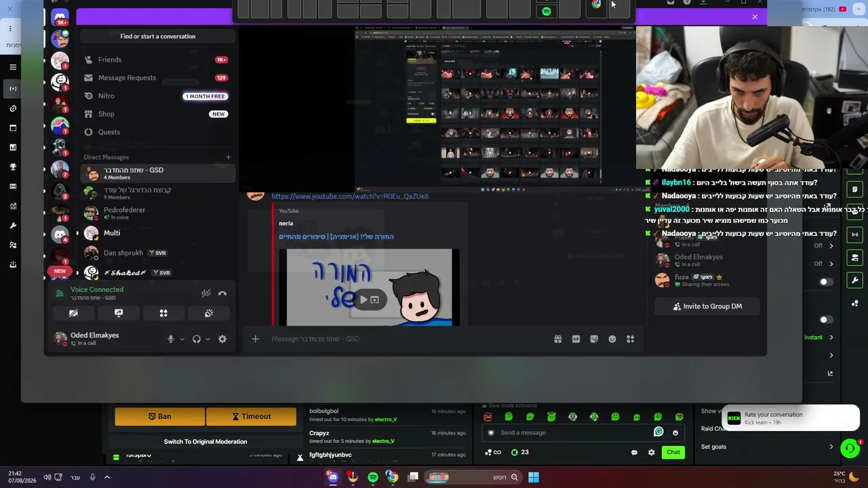Click the Ban button in Kick moderation
The image size is (868, 488).
click(159, 417)
